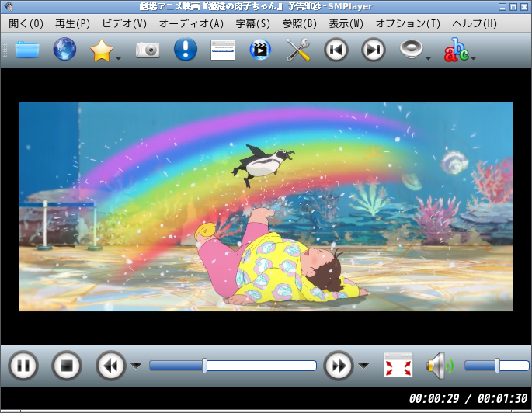Open the 参照(B) menu
The height and width of the screenshot is (413, 532).
pyautogui.click(x=299, y=23)
